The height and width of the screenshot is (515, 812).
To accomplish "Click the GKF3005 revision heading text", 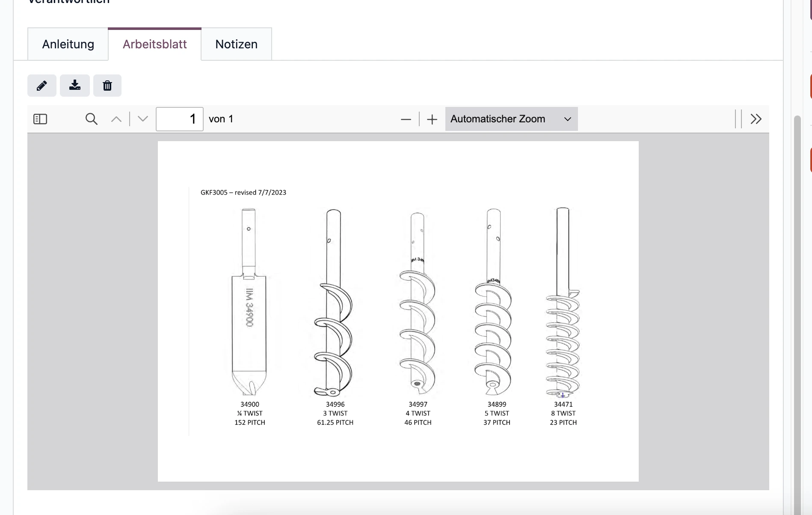I will point(243,192).
